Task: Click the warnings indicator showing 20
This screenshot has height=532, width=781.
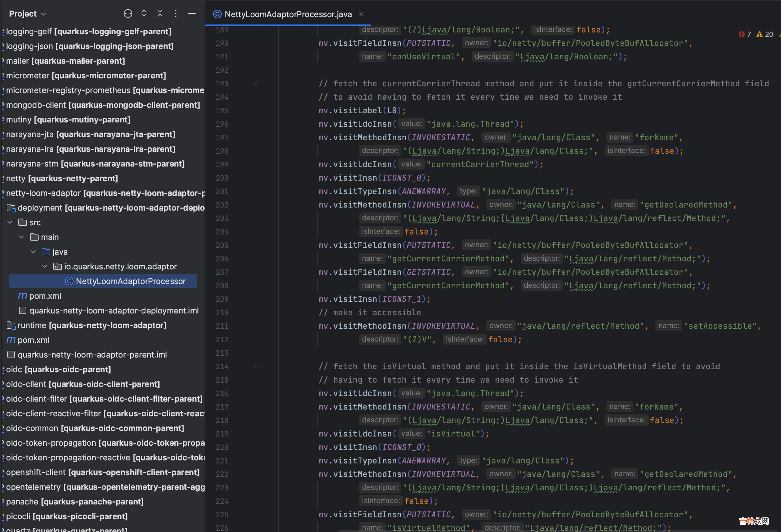Action: pos(765,34)
